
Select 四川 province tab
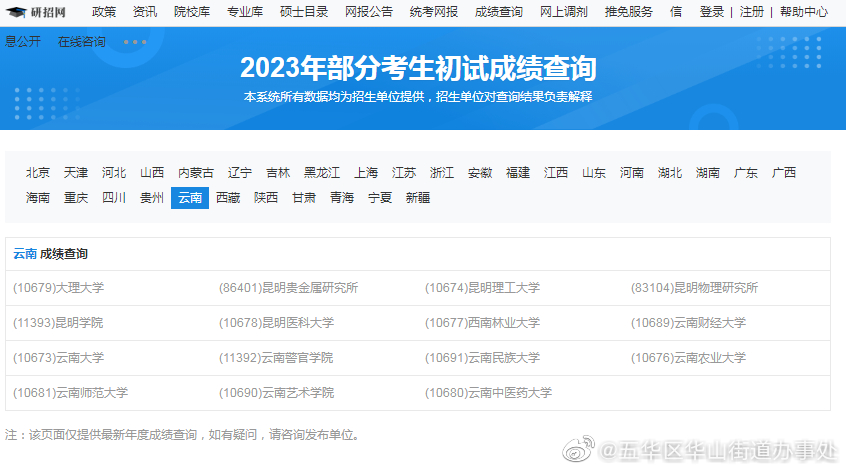tap(114, 198)
